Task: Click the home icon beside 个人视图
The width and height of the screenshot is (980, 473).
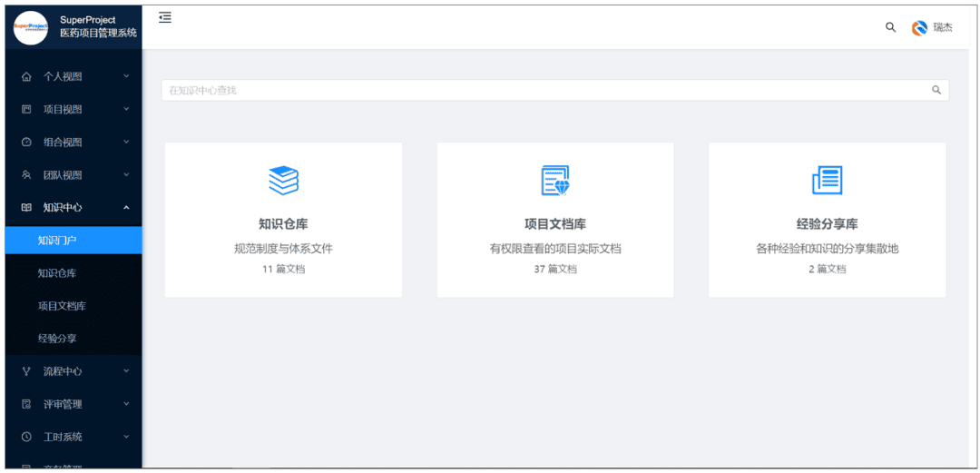Action: pyautogui.click(x=26, y=77)
